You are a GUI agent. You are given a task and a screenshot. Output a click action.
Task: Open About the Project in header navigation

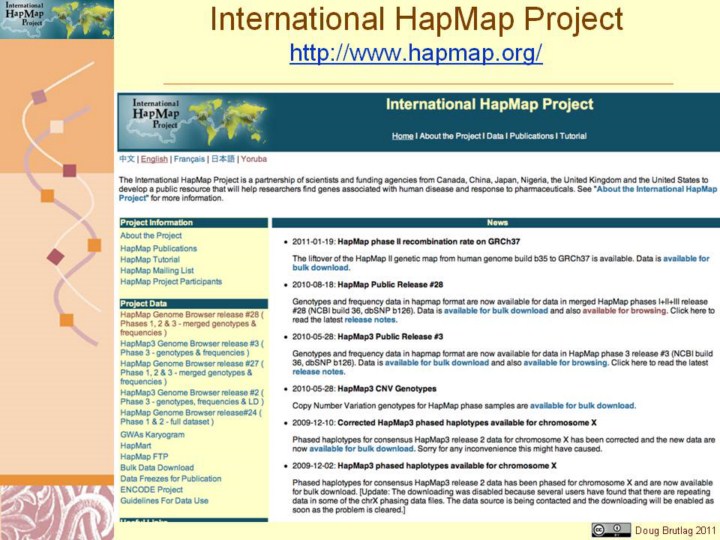[449, 136]
